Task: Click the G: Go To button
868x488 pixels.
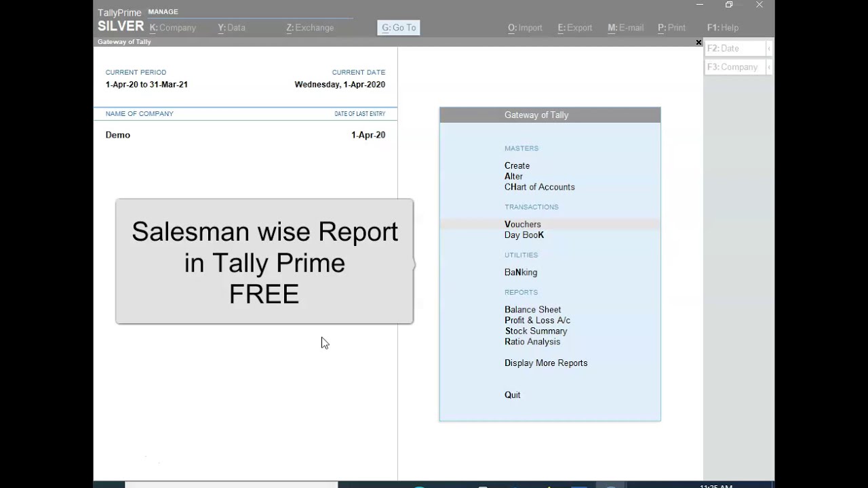Action: tap(399, 28)
